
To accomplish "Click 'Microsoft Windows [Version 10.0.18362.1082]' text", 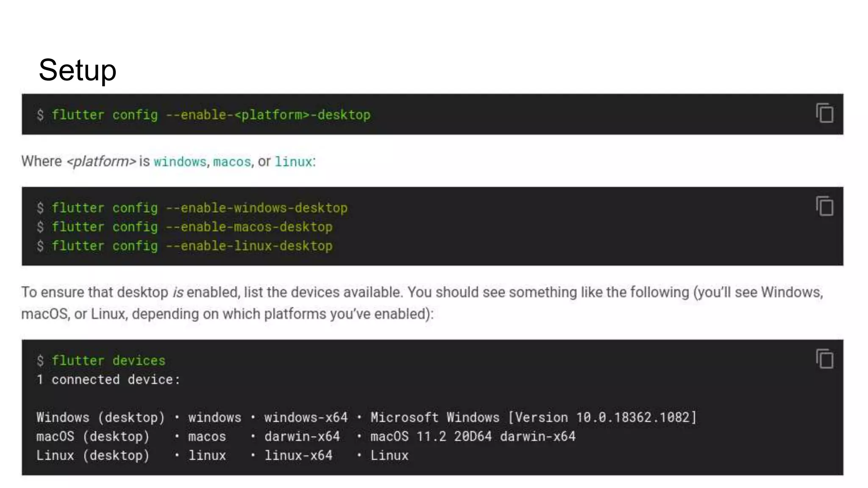I will [x=534, y=418].
